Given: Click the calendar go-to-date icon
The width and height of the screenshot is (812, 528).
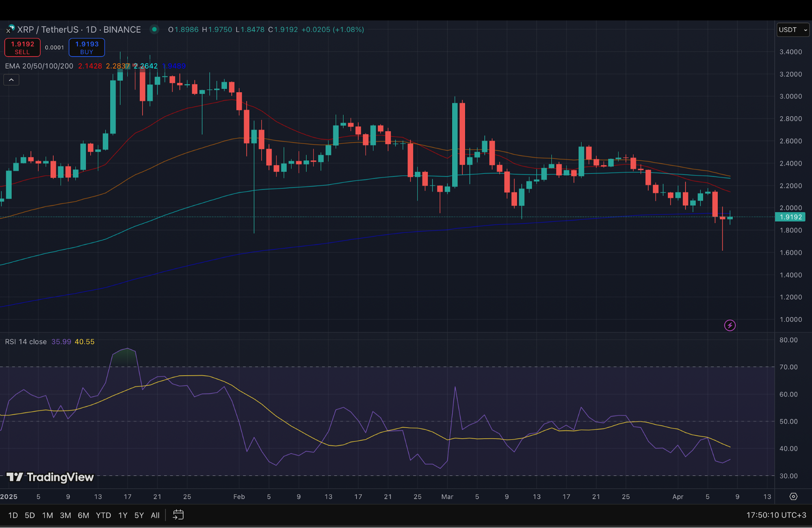Looking at the screenshot, I should 178,515.
